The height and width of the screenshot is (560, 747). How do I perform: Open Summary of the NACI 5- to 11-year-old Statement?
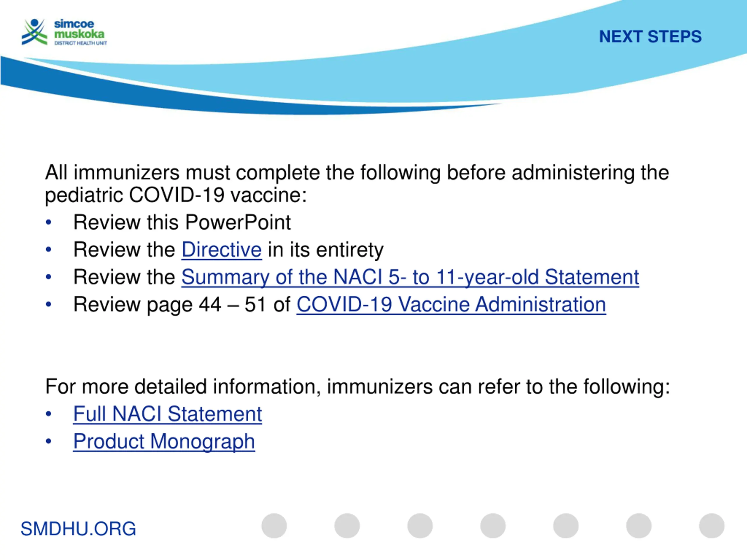click(410, 277)
